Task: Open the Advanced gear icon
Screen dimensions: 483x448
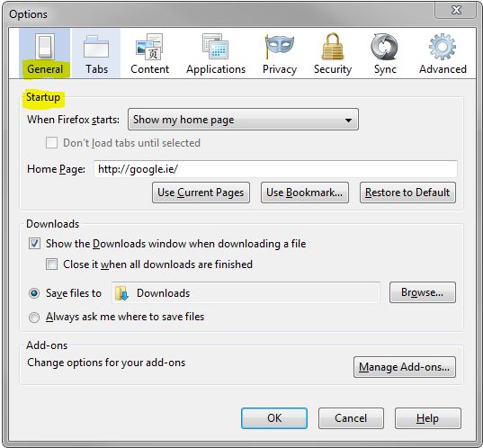Action: pos(443,47)
